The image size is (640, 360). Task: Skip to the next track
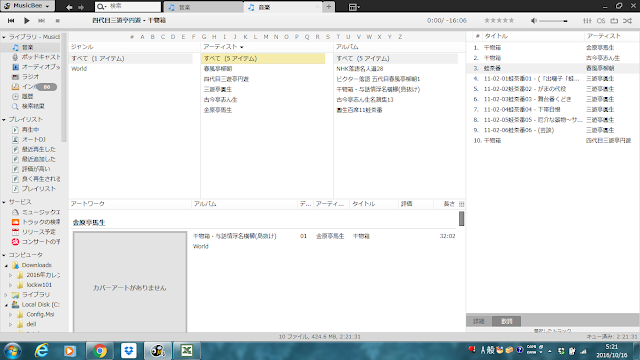click(42, 20)
